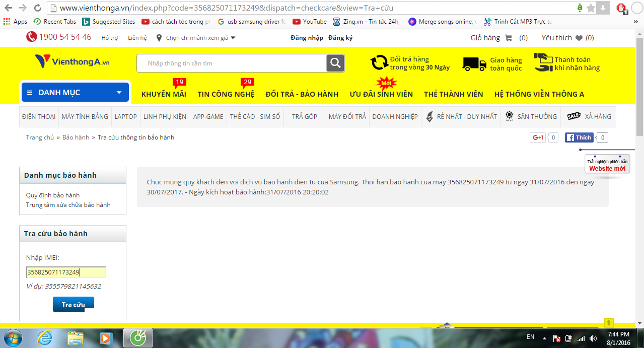Click the Nhập IMEI input field

[66, 272]
